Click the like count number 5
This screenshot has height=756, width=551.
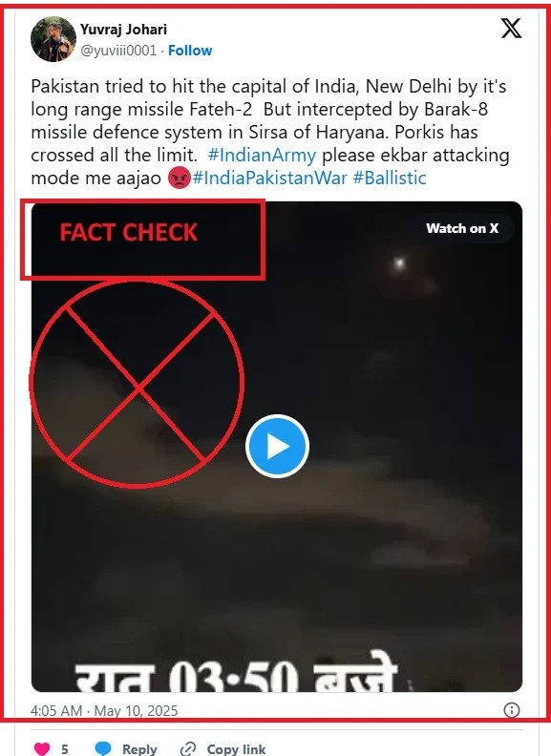coord(65,749)
